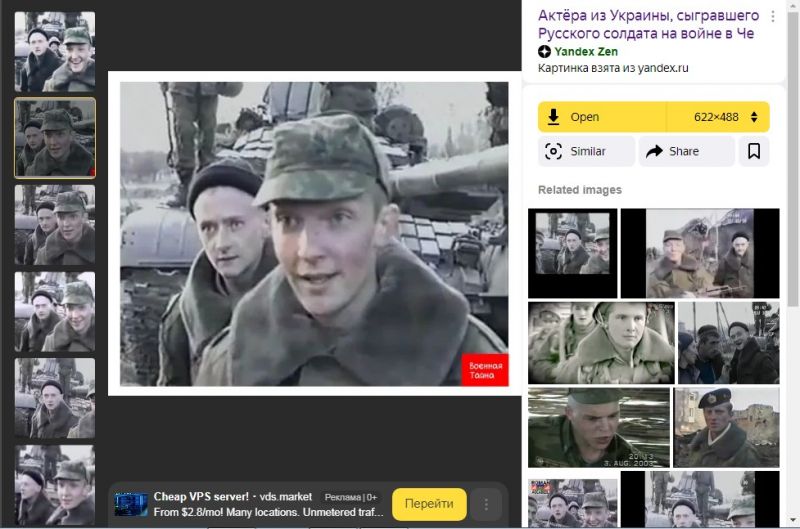The image size is (800, 529).
Task: Click the camera lens icon beside Similar
Action: click(554, 152)
